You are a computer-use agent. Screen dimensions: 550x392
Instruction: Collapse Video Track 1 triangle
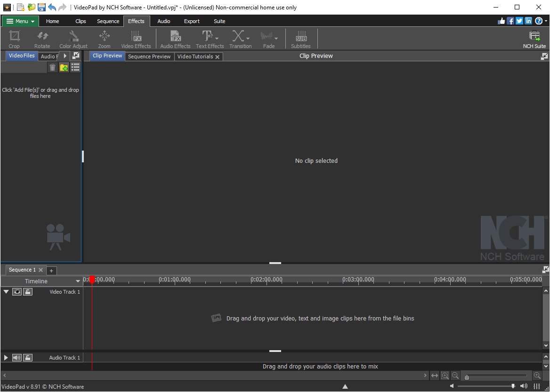(x=6, y=292)
